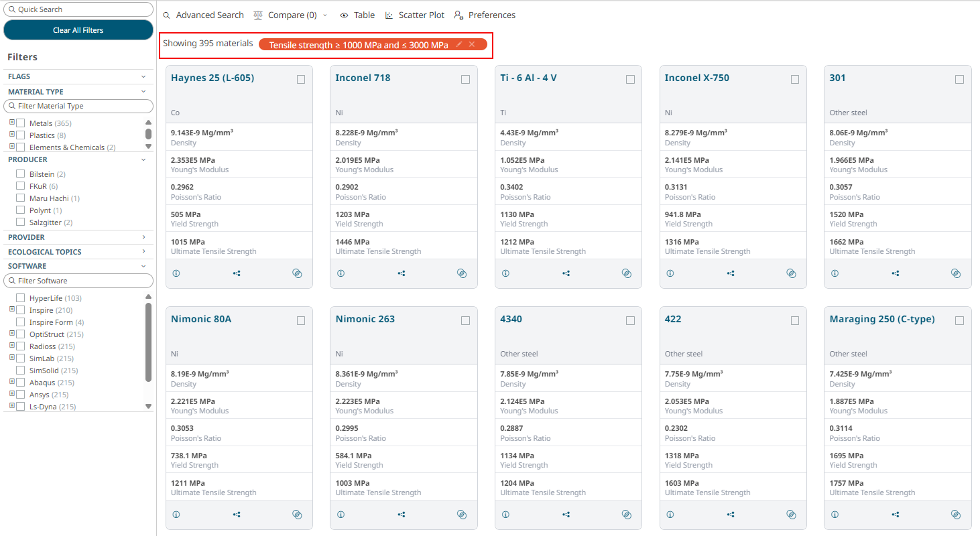
Task: Open the Inconel 718 material title
Action: [363, 78]
